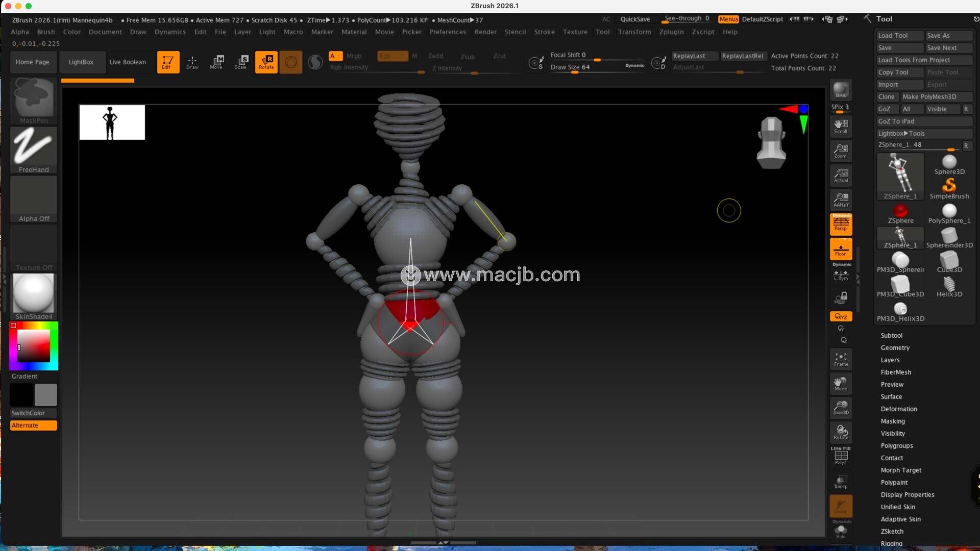Click the mannequin silhouette thumbnail preview
The image size is (980, 551).
(112, 122)
